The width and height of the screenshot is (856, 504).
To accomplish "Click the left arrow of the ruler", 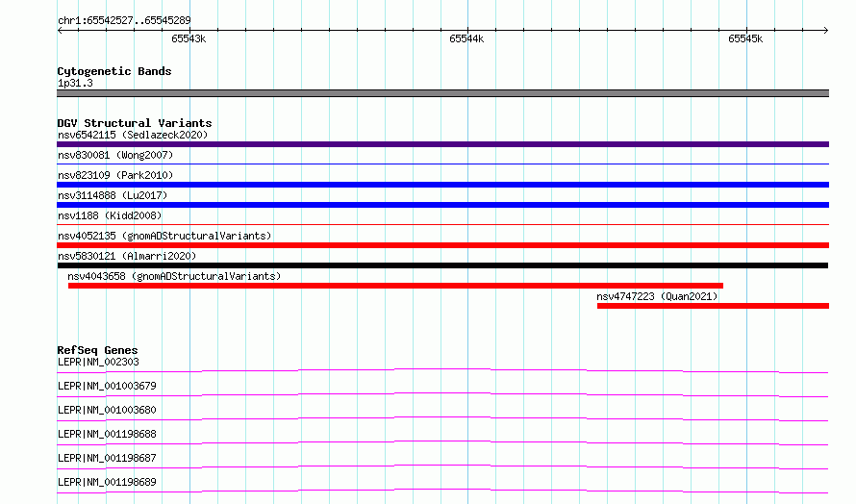I will tap(61, 30).
